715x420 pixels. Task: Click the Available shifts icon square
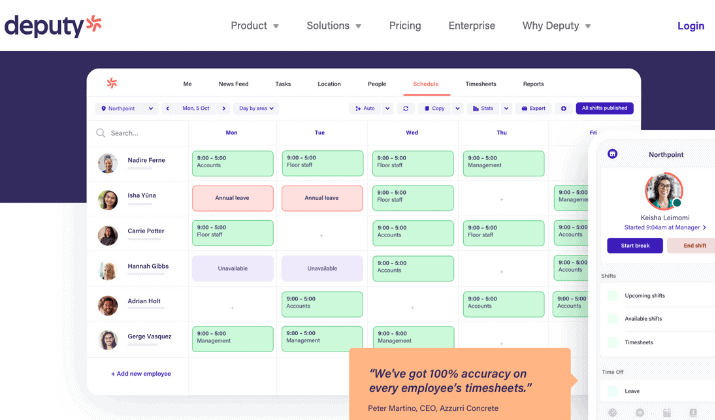(613, 318)
